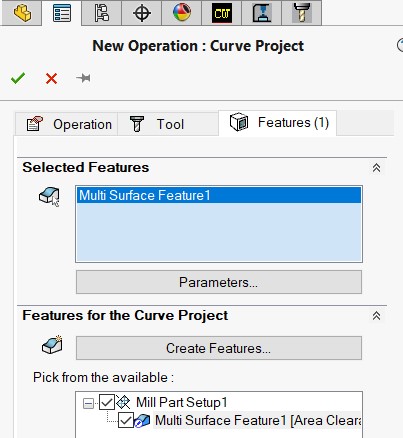Screen dimensions: 403x438
Task: Open the ConfigurationManager tab icon
Action: tap(102, 13)
